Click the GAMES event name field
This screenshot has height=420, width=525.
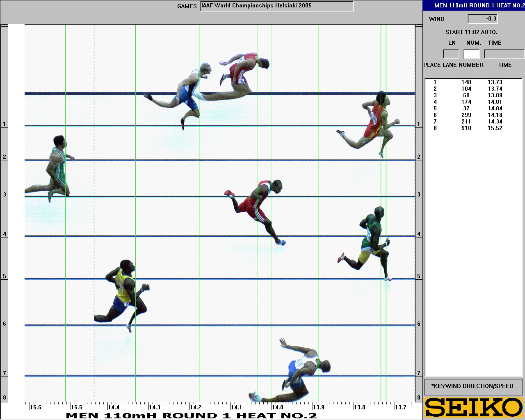click(277, 6)
